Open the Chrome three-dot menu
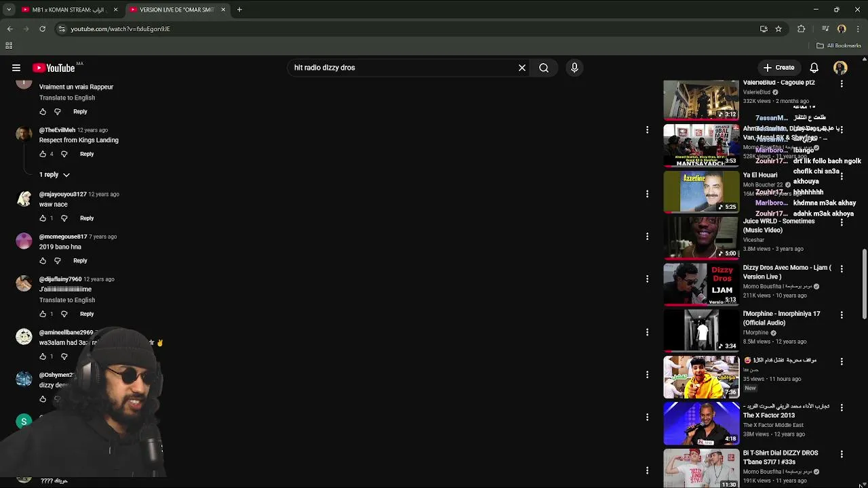This screenshot has width=868, height=488. point(859,29)
